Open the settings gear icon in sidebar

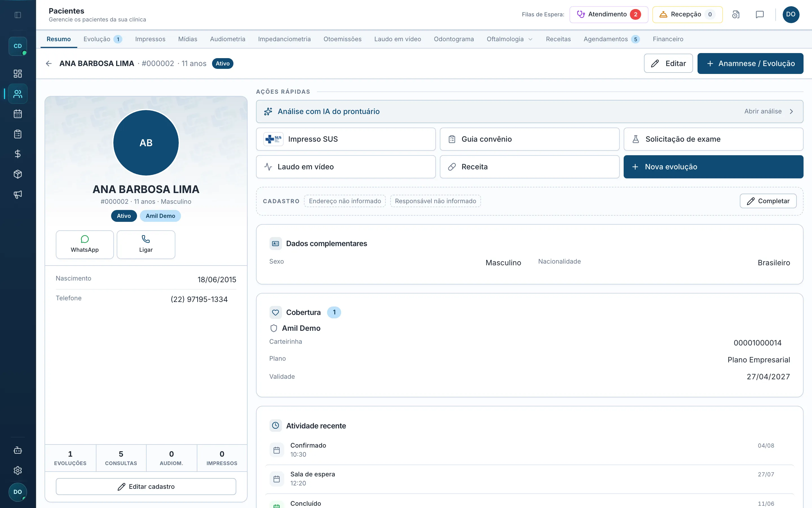pos(18,470)
